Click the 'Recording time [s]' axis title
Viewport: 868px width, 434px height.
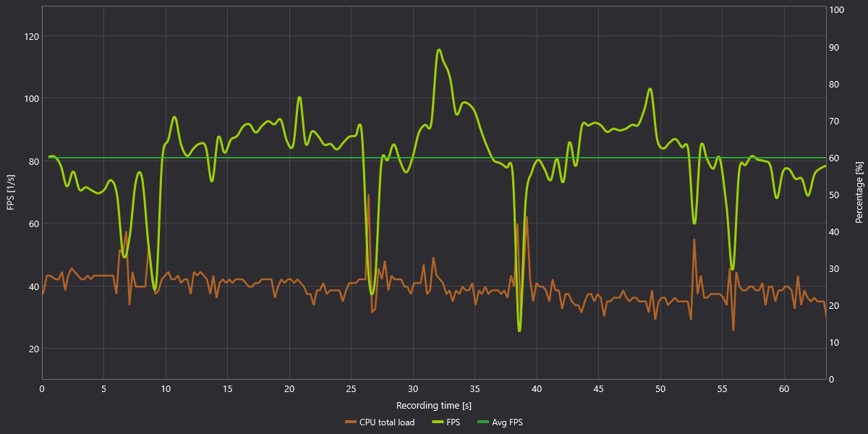click(434, 405)
